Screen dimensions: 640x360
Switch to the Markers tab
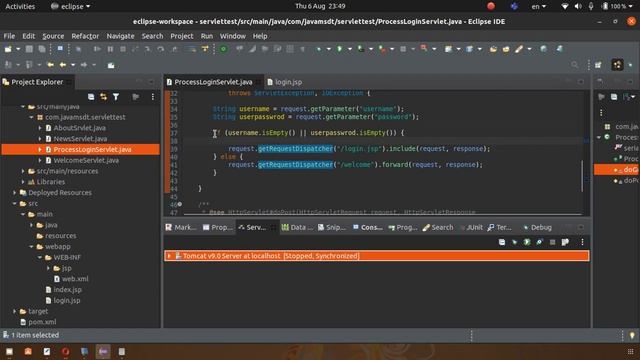181,227
